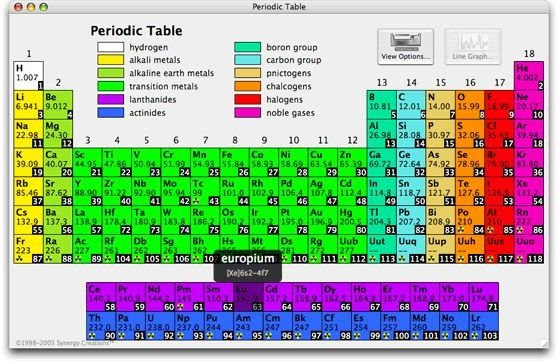Image resolution: width=557 pixels, height=362 pixels.
Task: Click the Uuo element 118 cell
Action: coord(529,249)
